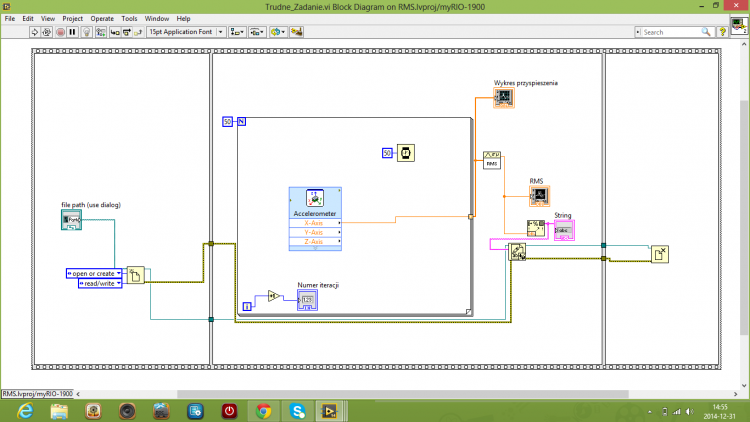750x422 pixels.
Task: Select the Open/Create File node
Action: tap(135, 276)
